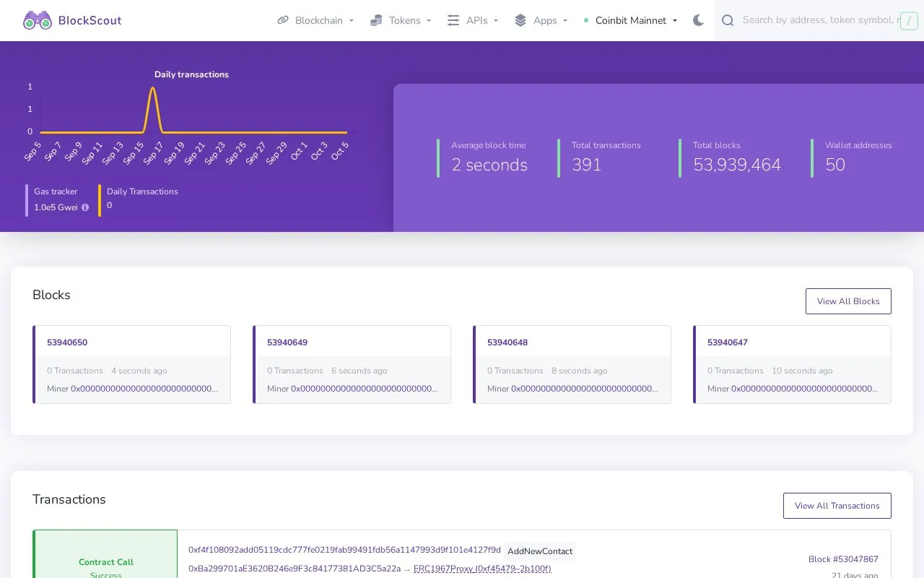Click the gas tracker info icon

[x=85, y=207]
